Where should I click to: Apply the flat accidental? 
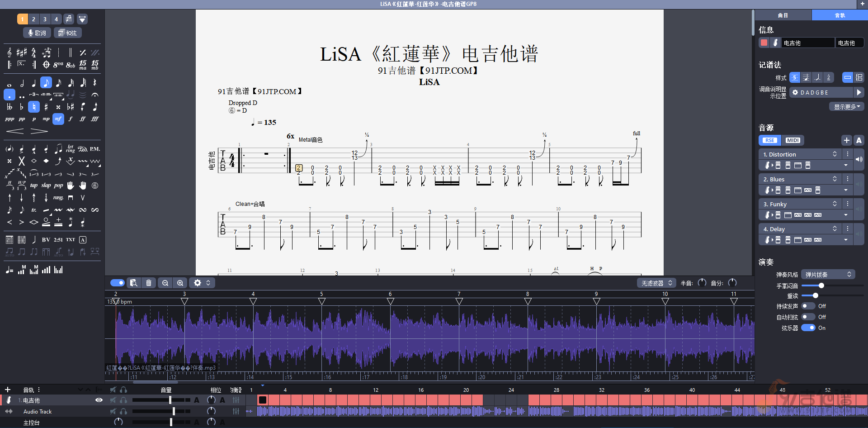22,107
